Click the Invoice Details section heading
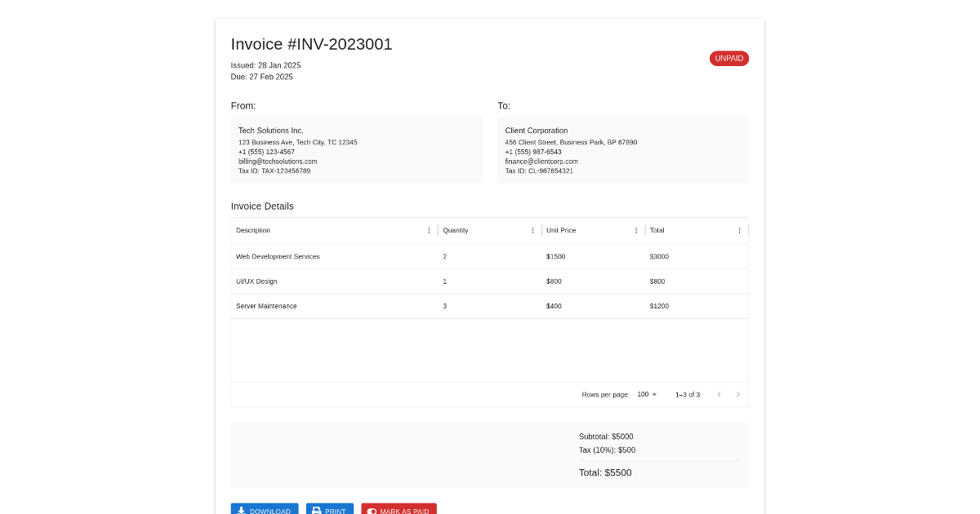980x514 pixels. 262,206
